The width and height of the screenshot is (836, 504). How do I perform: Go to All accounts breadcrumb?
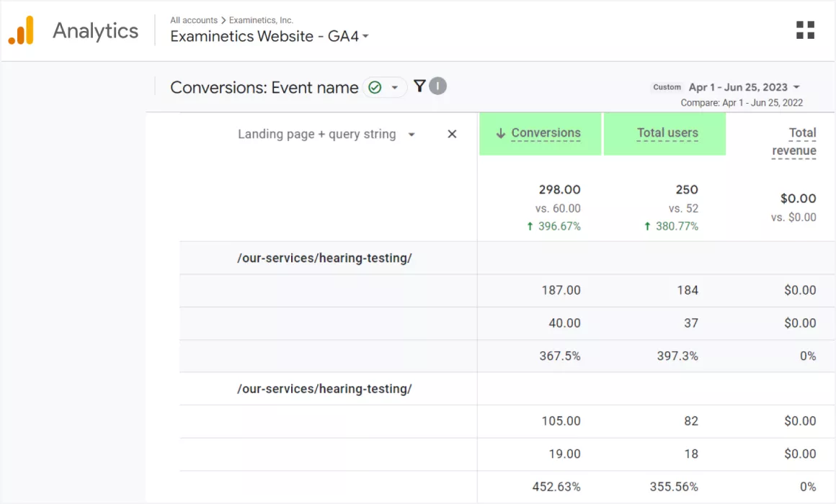[194, 20]
